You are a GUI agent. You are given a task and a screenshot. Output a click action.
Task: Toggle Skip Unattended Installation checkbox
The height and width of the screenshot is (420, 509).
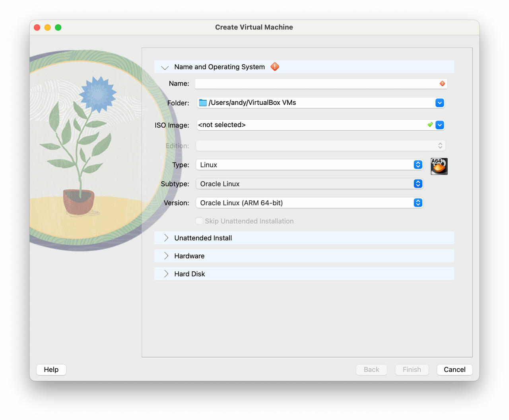[199, 221]
